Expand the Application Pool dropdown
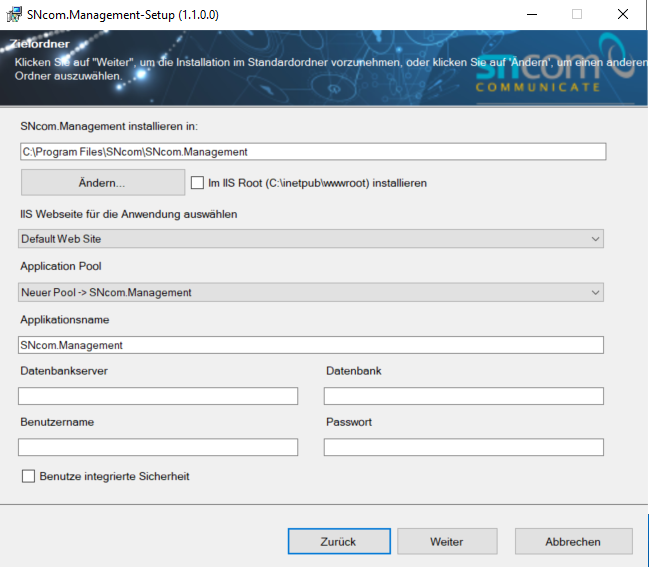 pos(311,292)
